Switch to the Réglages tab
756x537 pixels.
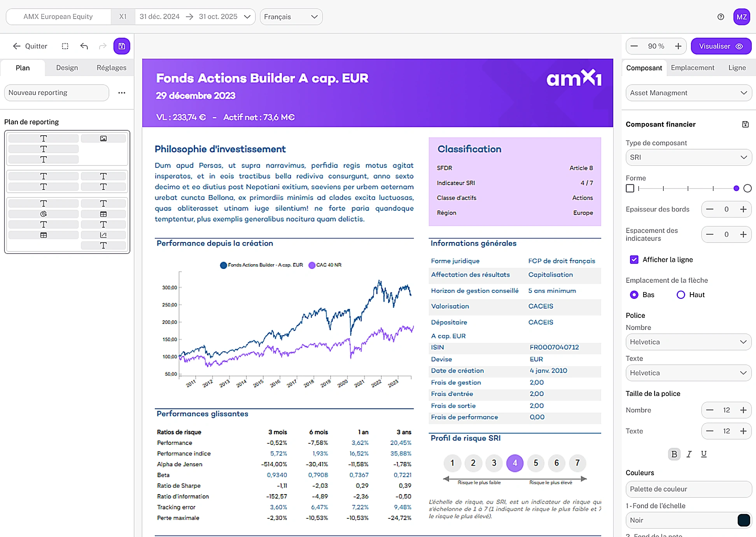[x=111, y=68]
